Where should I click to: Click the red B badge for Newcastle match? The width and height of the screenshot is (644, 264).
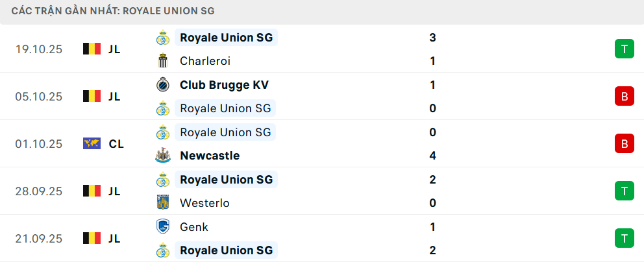(624, 143)
